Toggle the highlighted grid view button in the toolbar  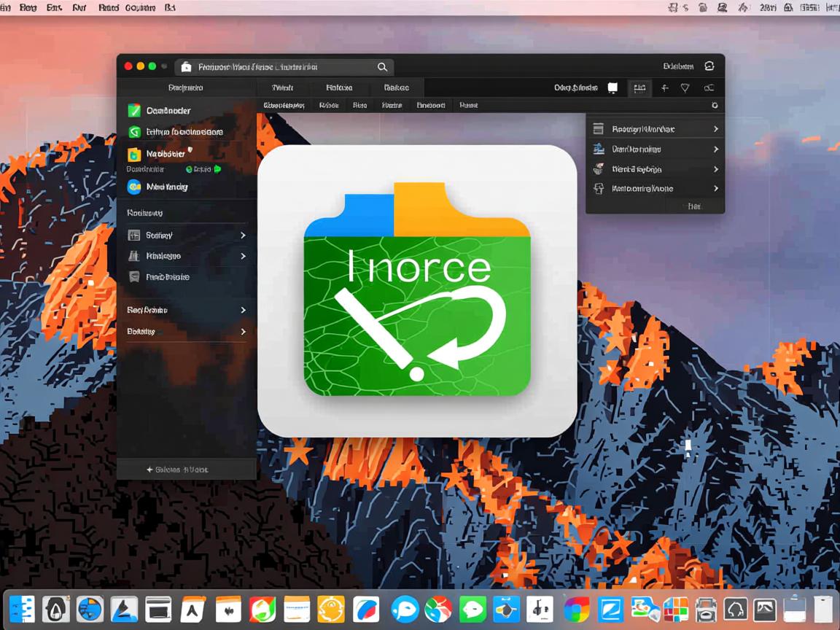(639, 88)
